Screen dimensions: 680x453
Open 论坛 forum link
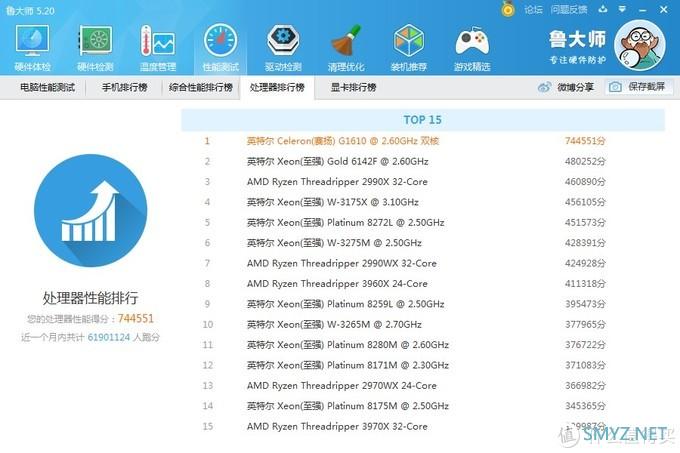(x=533, y=10)
